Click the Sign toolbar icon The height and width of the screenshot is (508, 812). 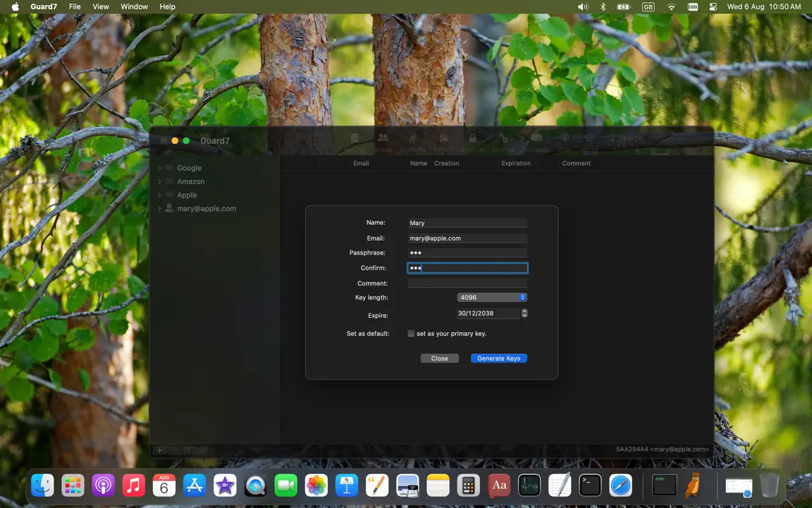[565, 138]
